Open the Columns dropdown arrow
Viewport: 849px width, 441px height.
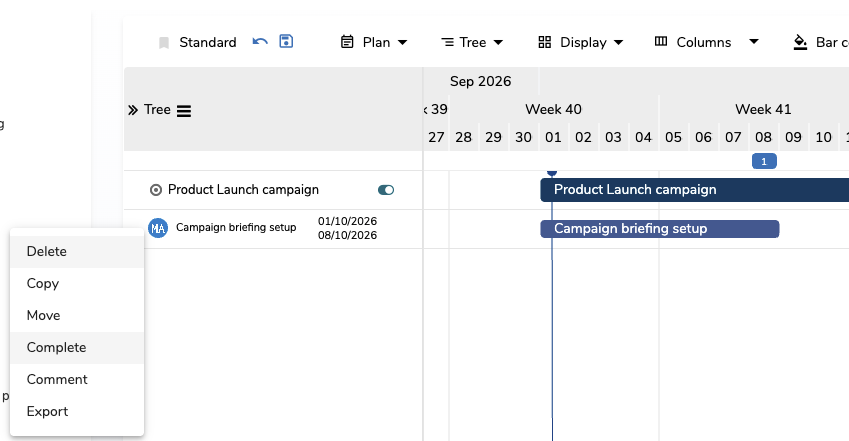[x=754, y=42]
